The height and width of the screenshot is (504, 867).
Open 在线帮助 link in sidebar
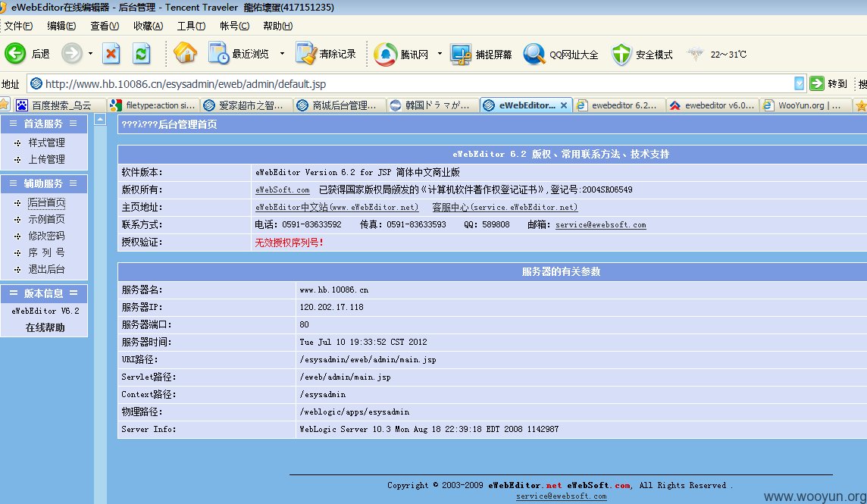(45, 327)
